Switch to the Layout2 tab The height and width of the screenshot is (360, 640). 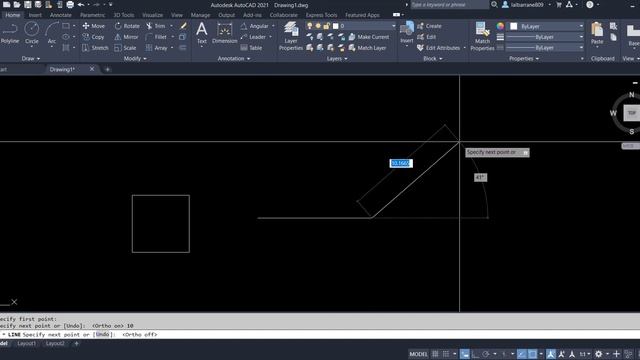click(x=55, y=344)
